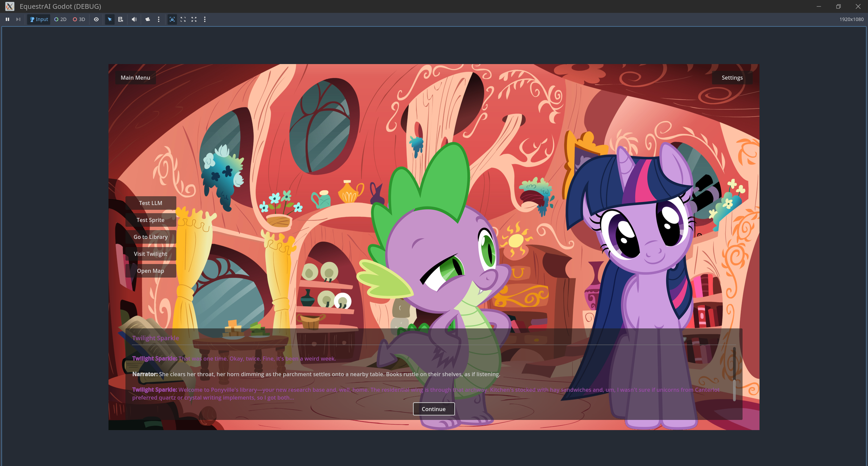The height and width of the screenshot is (466, 868).
Task: Enable 3D node selection mode
Action: (79, 19)
